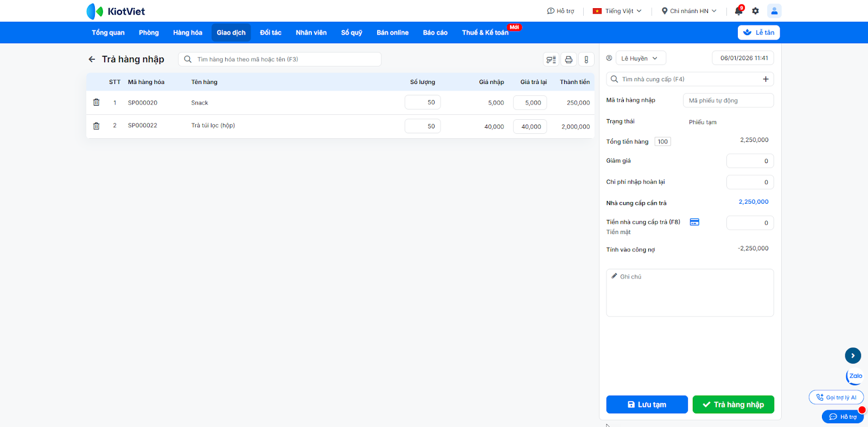Viewport: 868px width, 427px height.
Task: Click the Ghi chú notes box
Action: pyautogui.click(x=690, y=293)
